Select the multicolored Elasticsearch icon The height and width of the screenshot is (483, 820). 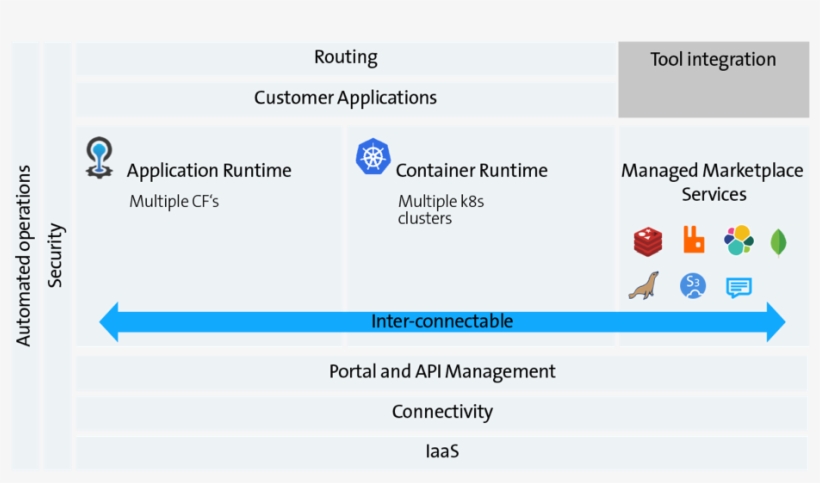[738, 240]
